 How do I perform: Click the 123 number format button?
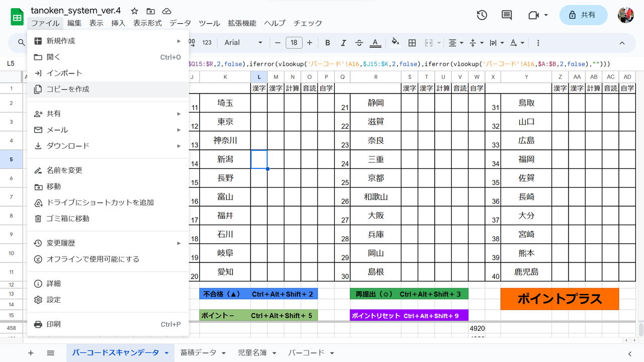207,43
